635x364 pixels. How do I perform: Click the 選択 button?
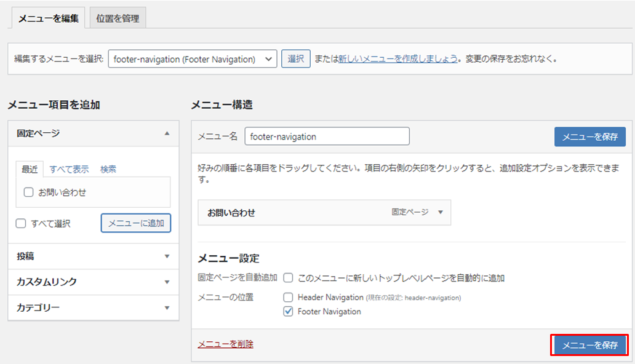point(295,59)
